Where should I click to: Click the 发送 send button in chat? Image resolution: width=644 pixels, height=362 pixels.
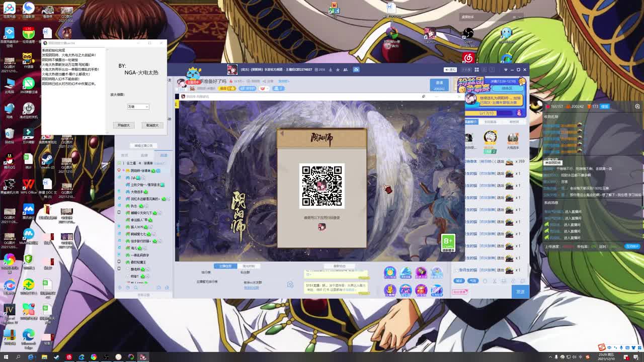click(520, 292)
